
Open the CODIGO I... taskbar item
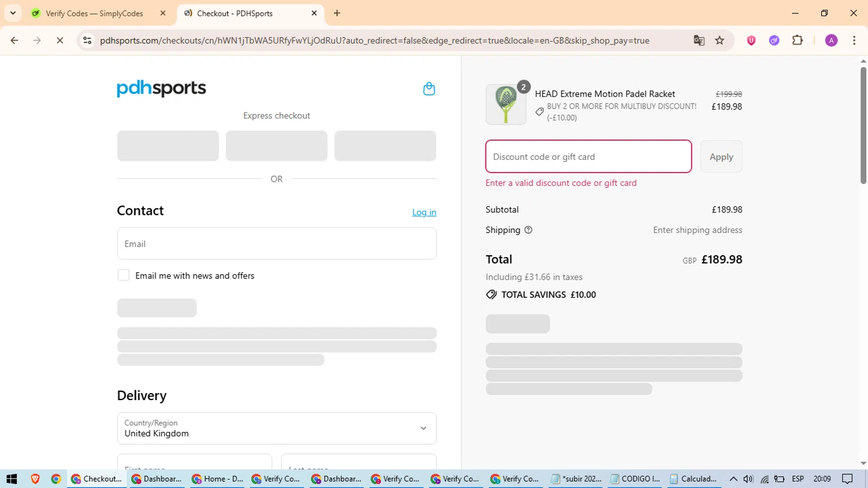(x=635, y=479)
